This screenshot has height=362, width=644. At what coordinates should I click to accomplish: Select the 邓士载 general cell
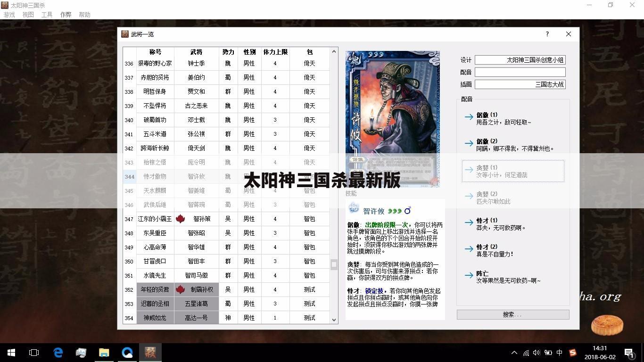[196, 120]
